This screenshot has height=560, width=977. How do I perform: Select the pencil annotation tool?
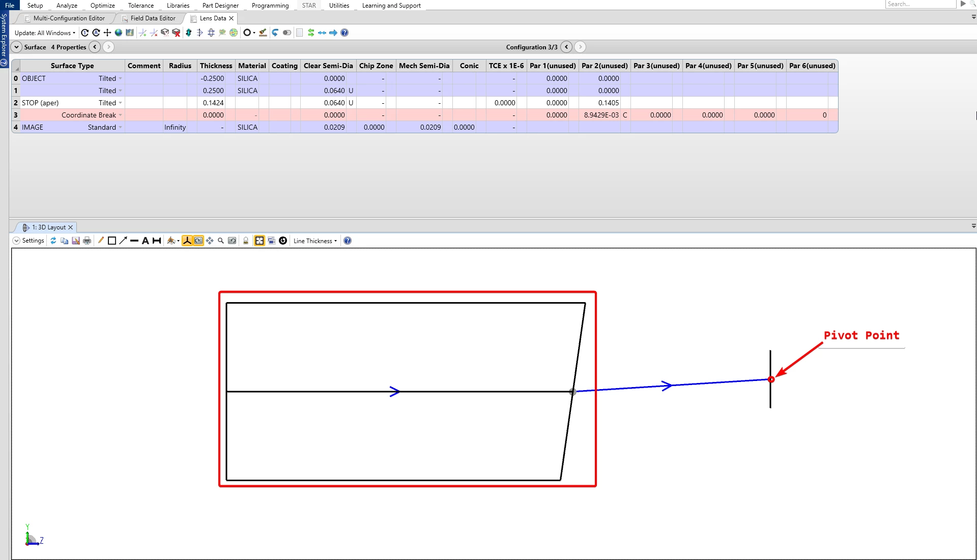(101, 241)
